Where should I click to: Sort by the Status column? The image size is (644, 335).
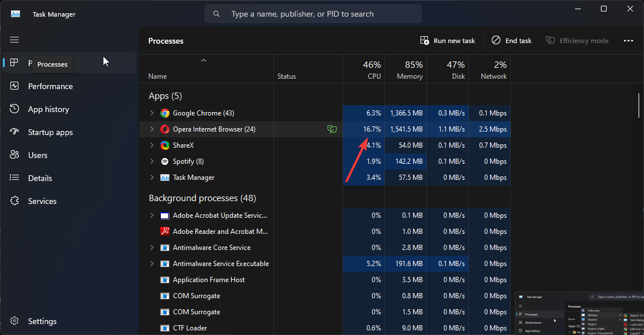(287, 76)
